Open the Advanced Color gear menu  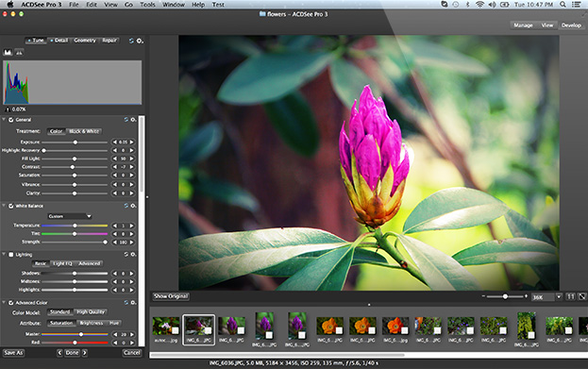tap(133, 302)
